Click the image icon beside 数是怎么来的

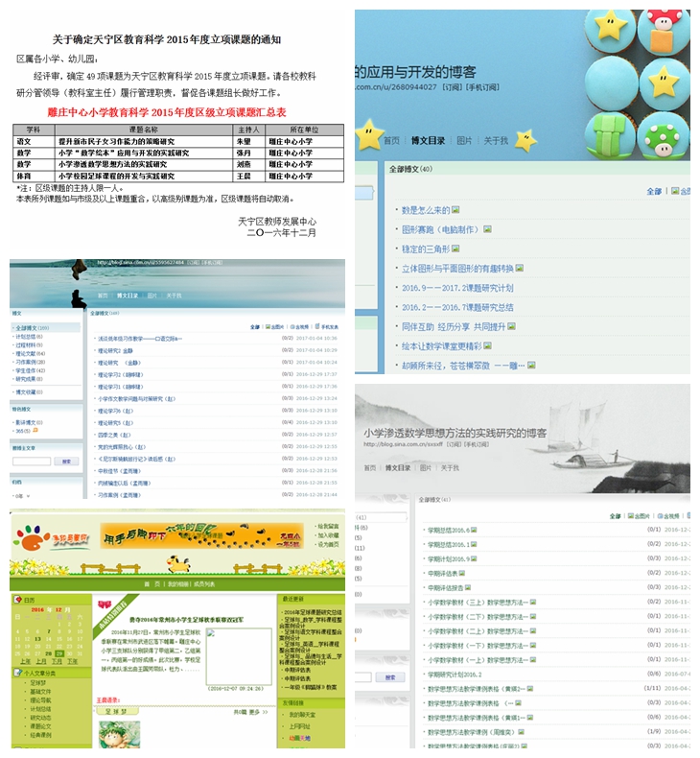coord(455,209)
